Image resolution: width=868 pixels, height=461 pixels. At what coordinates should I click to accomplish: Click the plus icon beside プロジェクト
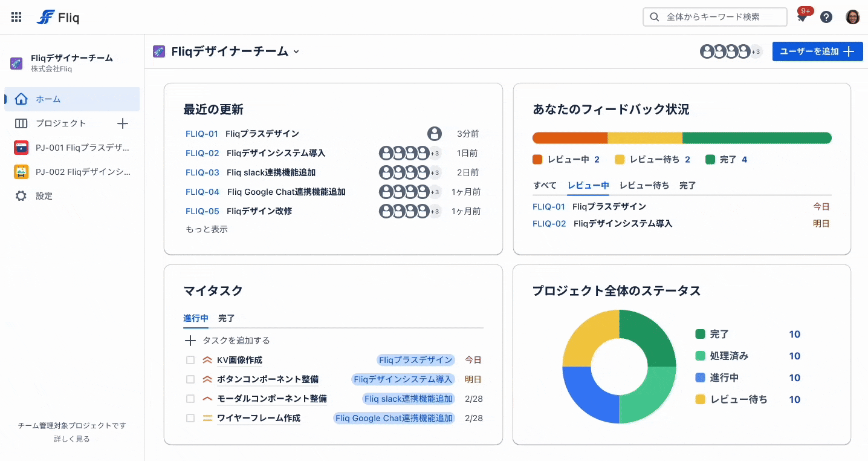[x=122, y=123]
